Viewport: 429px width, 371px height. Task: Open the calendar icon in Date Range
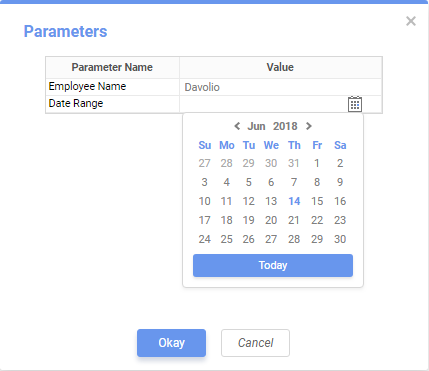pyautogui.click(x=355, y=104)
